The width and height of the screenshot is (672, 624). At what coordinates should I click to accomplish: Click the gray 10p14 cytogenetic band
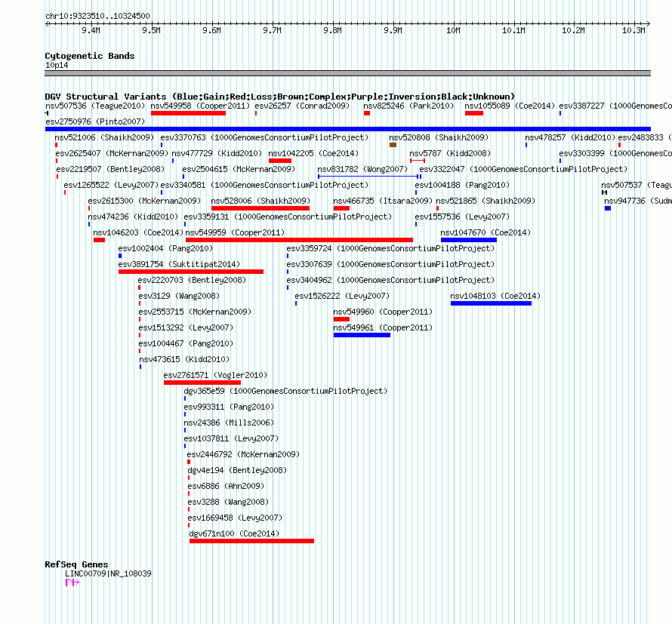click(x=347, y=73)
